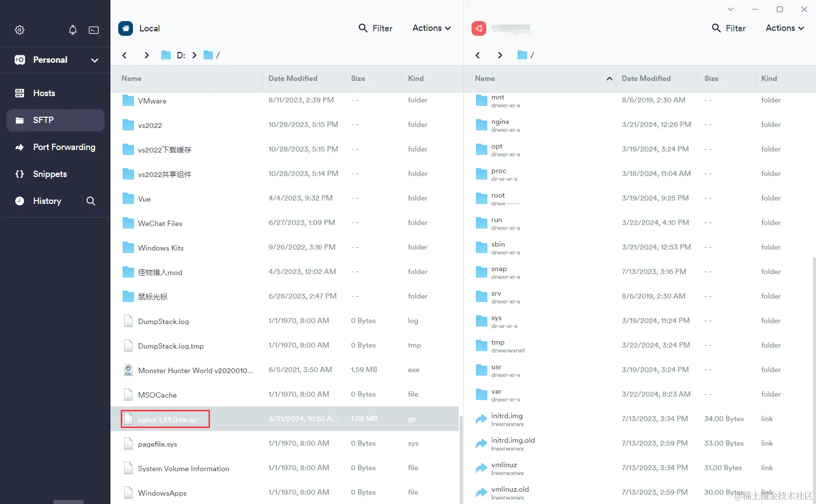
Task: Click initrd.img link icon
Action: 481,419
